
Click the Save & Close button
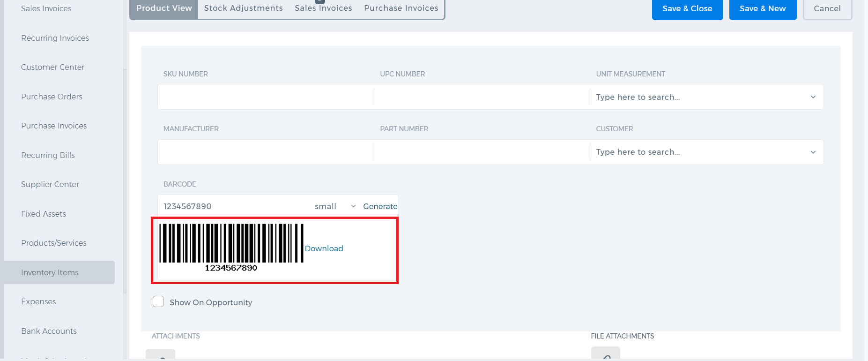tap(687, 9)
